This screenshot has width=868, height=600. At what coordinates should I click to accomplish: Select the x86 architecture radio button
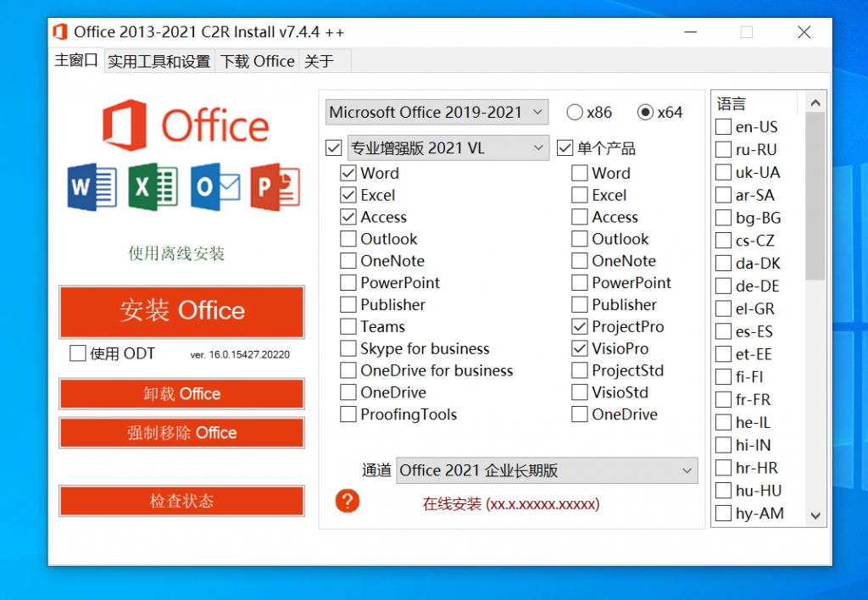[x=575, y=113]
